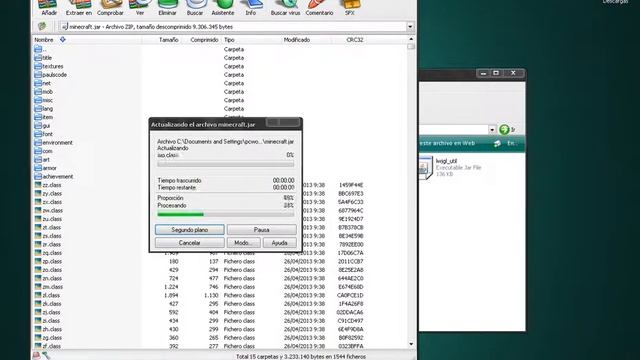The height and width of the screenshot is (360, 640).
Task: Select the title folder
Action: click(43, 58)
